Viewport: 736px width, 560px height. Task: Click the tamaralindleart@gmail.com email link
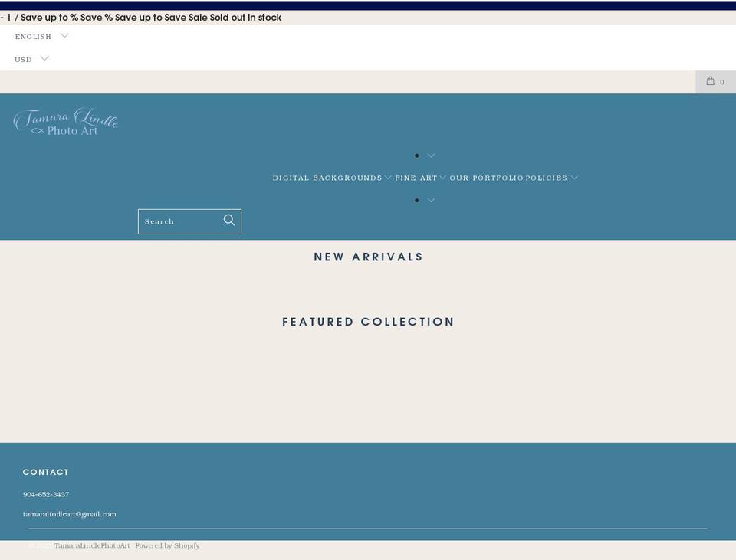(x=70, y=514)
